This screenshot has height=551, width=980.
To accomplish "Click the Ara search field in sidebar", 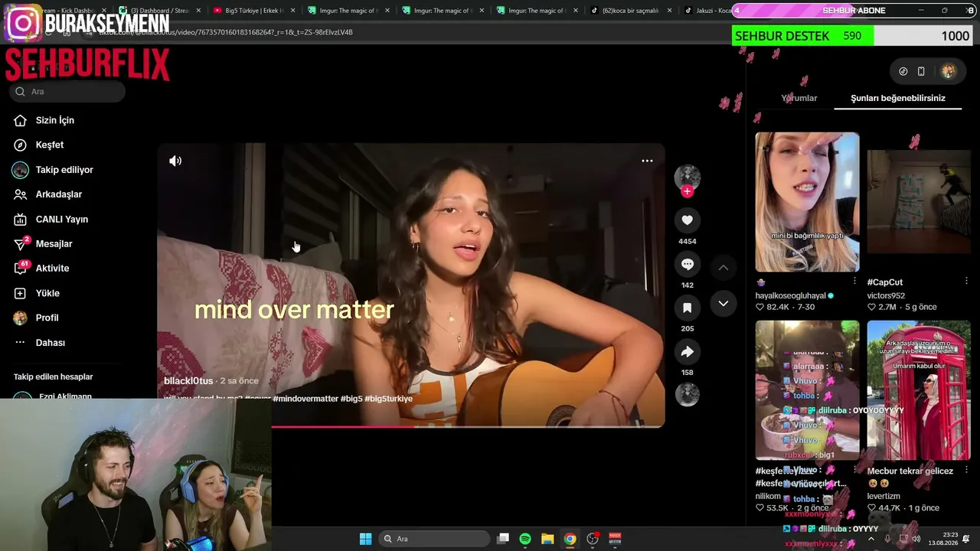I will point(67,92).
